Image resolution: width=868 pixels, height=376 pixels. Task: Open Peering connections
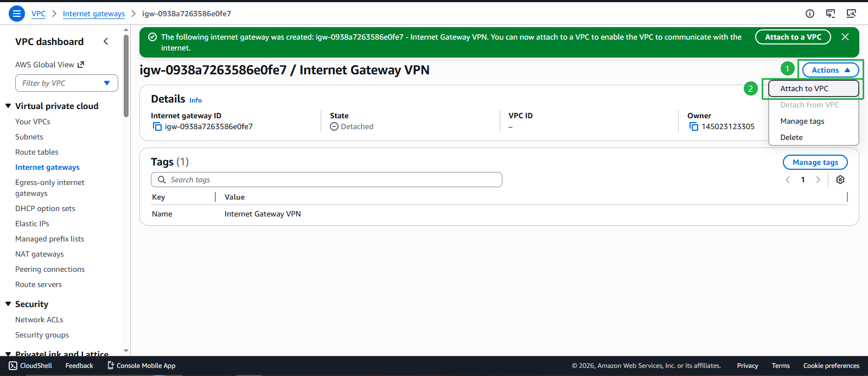[x=50, y=269]
